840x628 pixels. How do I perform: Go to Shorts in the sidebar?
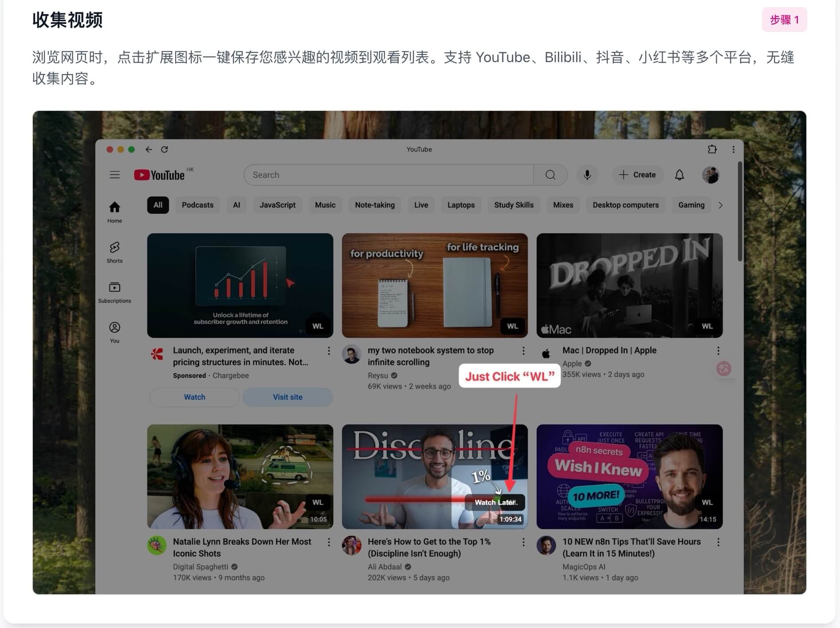tap(114, 252)
